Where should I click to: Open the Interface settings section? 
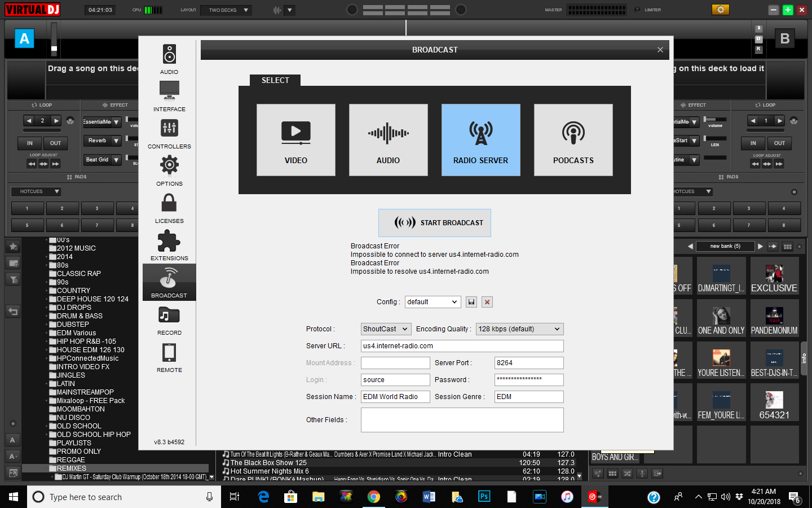tap(169, 96)
